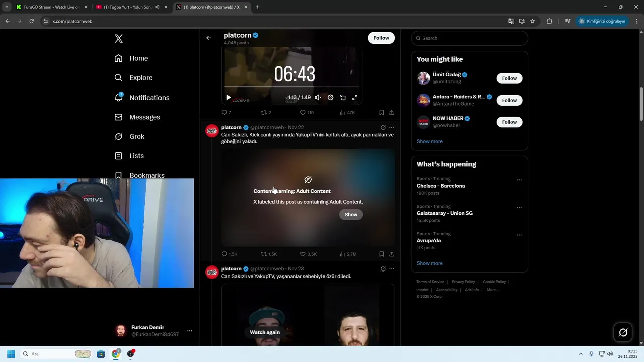Open Messages in sidebar
The height and width of the screenshot is (362, 644).
point(137,117)
